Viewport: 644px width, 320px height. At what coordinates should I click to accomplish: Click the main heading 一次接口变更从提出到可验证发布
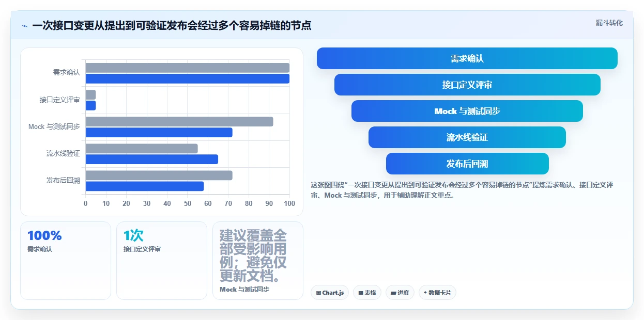pyautogui.click(x=172, y=25)
